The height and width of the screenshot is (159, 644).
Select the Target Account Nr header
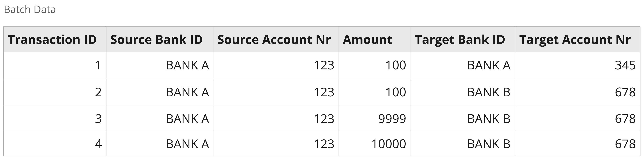pos(575,40)
